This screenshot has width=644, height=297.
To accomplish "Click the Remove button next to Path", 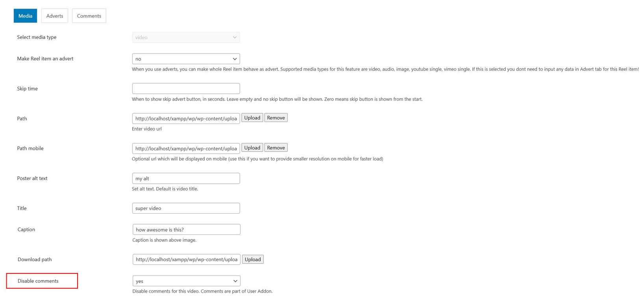I will (x=276, y=118).
